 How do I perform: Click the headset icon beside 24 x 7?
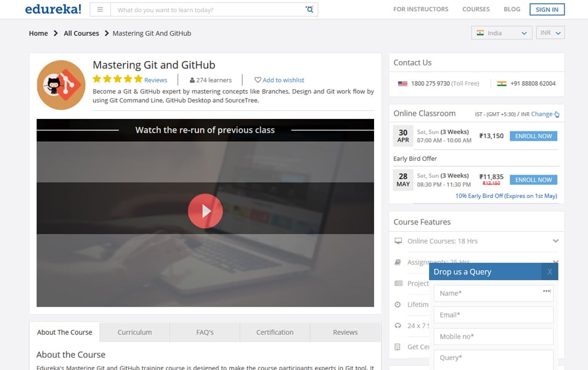[398, 326]
